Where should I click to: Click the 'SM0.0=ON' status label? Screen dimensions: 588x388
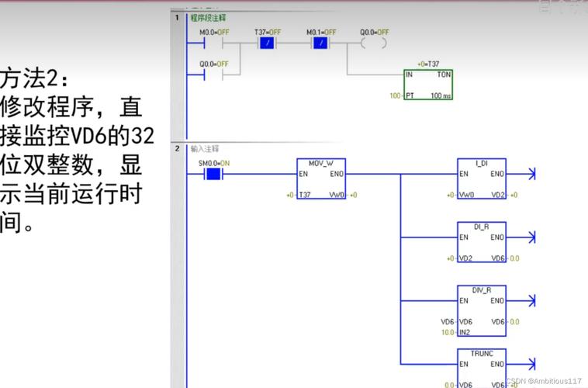[214, 163]
